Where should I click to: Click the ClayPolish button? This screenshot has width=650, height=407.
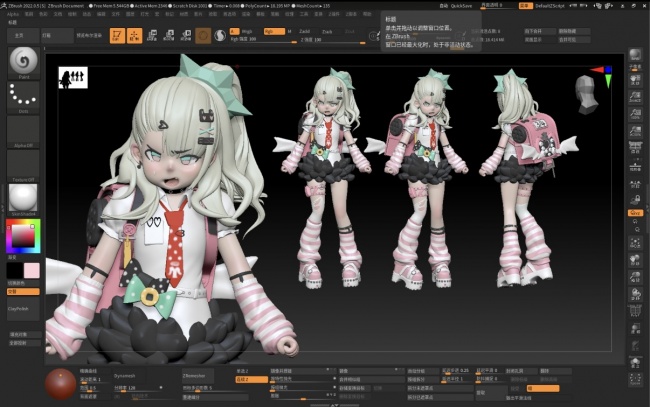(x=23, y=309)
